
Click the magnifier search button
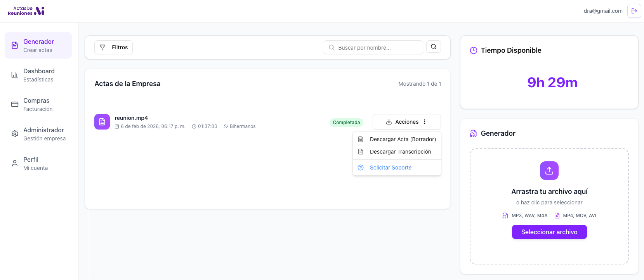433,47
